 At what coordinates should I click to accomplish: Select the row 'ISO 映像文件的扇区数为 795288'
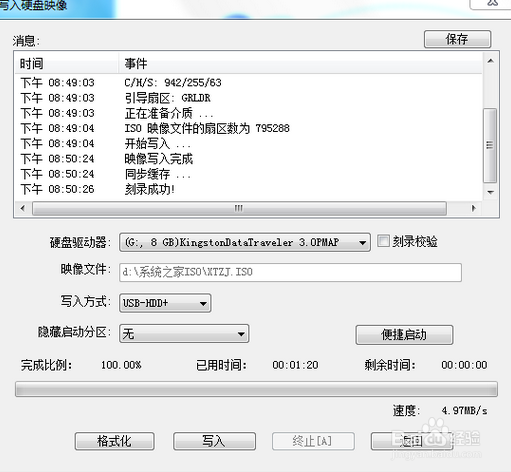248,128
